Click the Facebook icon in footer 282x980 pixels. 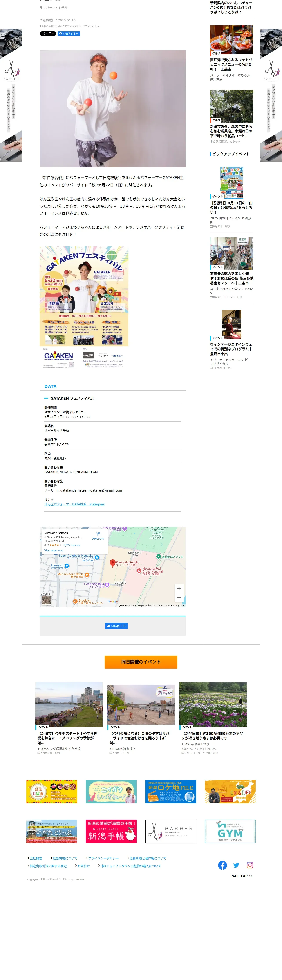[222, 865]
